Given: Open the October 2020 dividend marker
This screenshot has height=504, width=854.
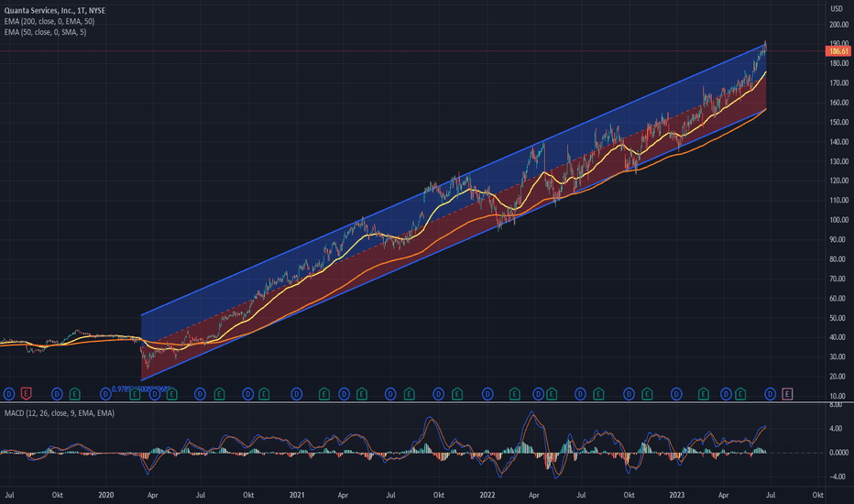Looking at the screenshot, I should coord(247,393).
